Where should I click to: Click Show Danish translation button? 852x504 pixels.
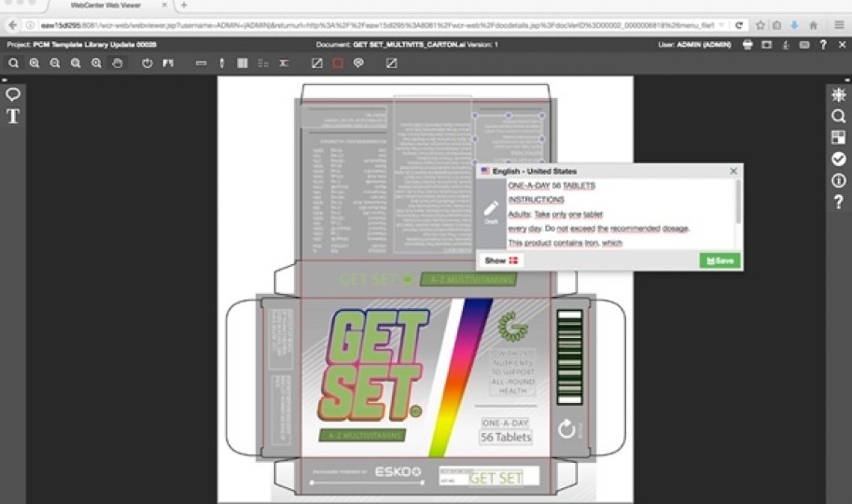click(x=501, y=261)
